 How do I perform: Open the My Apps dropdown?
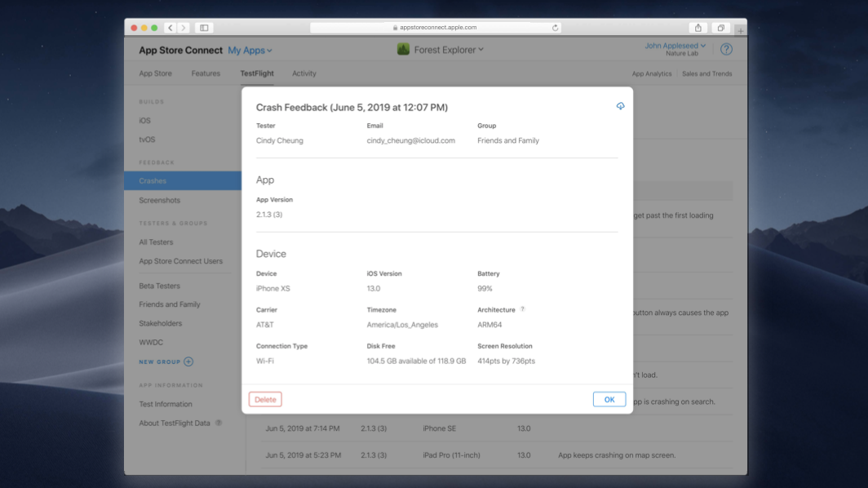pyautogui.click(x=250, y=51)
